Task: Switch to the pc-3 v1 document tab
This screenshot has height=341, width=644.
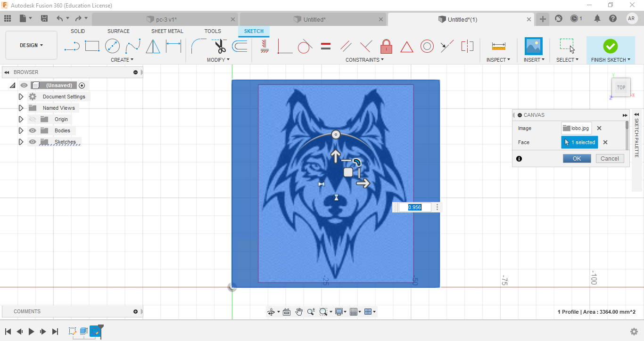Action: (x=166, y=19)
